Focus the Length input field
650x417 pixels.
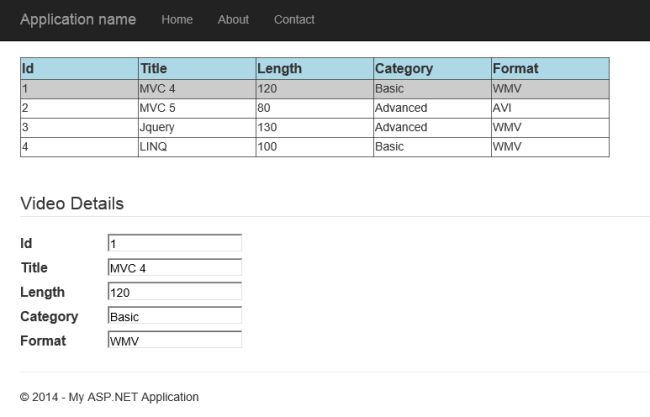click(174, 292)
